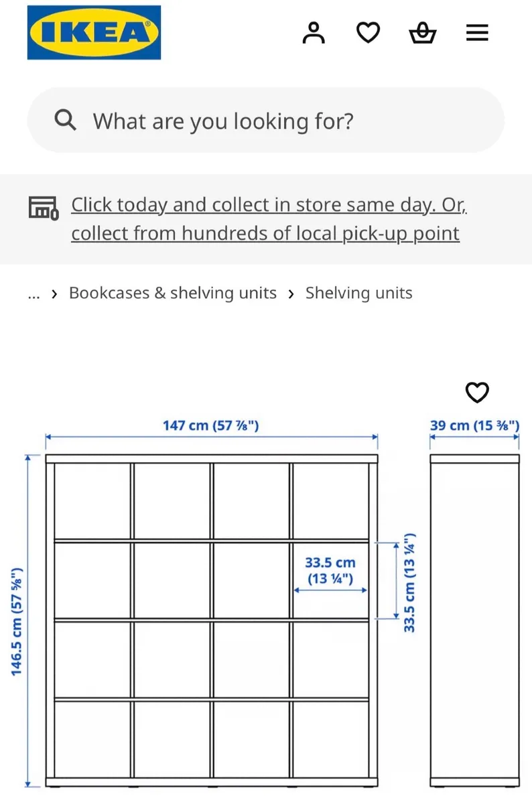The image size is (532, 804).
Task: Go to 'Bookcases & shelving units' breadcrumb
Action: point(173,293)
